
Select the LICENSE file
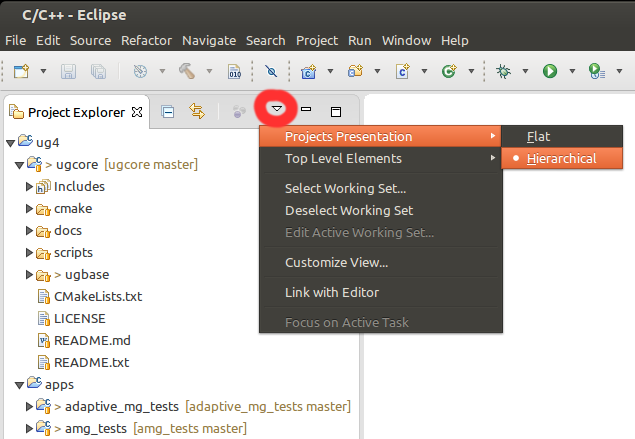pos(79,318)
